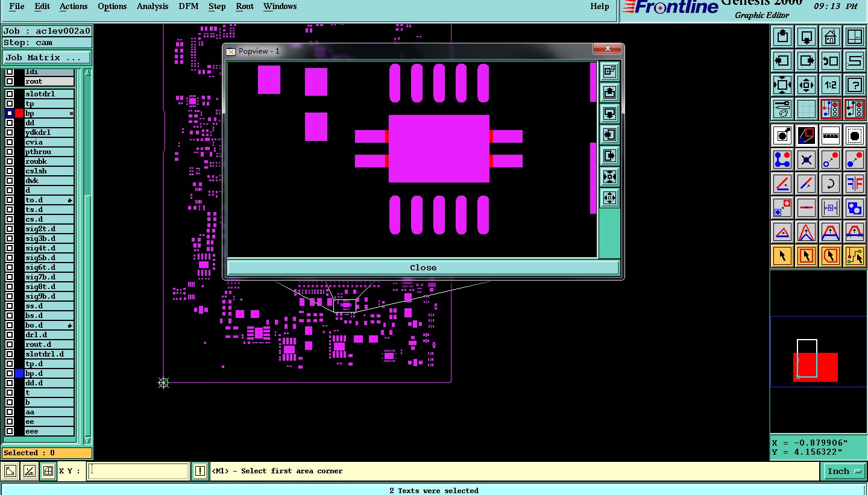Screen dimensions: 868x495
Task: Select the net select arrow tool
Action: click(x=855, y=256)
